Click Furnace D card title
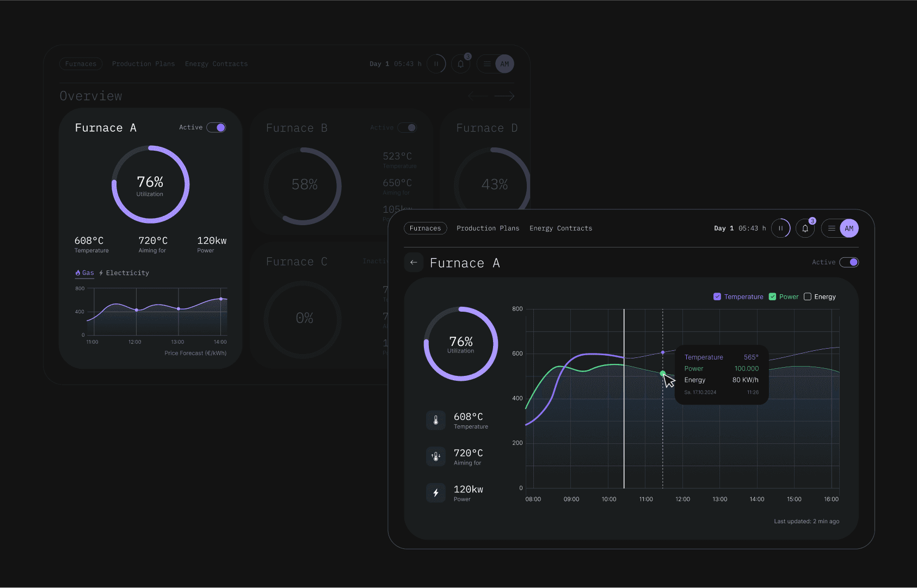The width and height of the screenshot is (917, 588). click(487, 128)
